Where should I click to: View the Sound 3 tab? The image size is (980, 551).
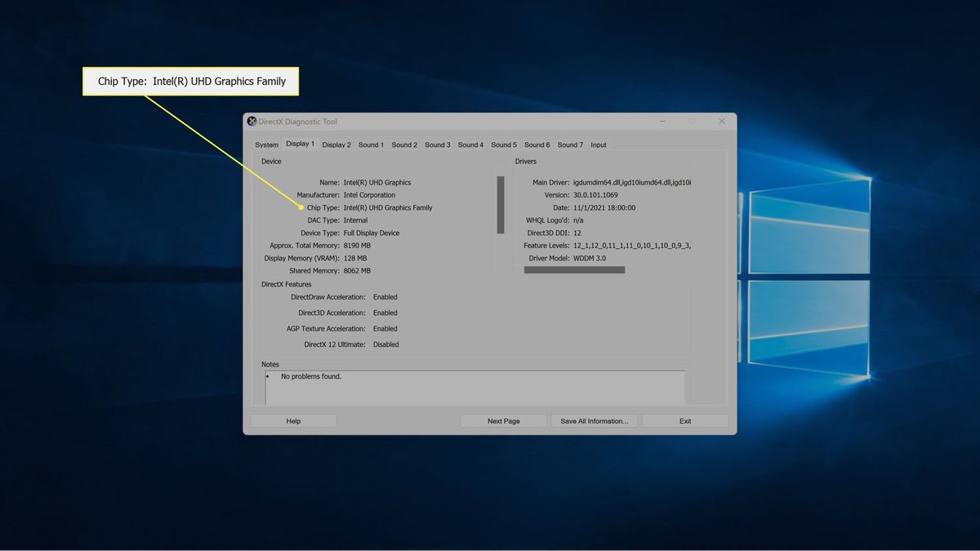[x=437, y=144]
